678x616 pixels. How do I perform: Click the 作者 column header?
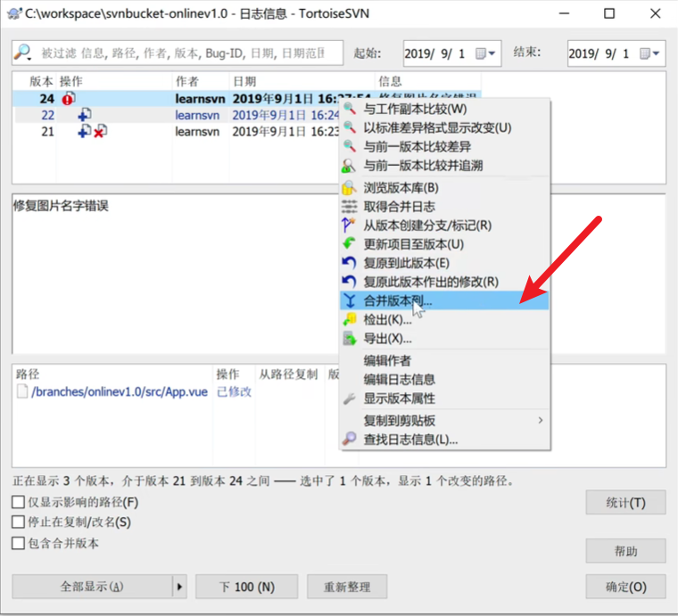pos(200,81)
